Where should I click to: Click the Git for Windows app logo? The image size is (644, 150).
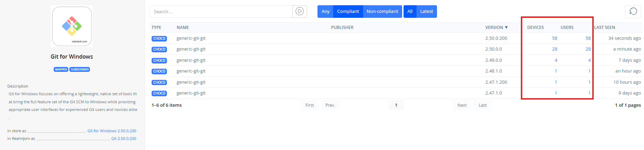coord(72,26)
